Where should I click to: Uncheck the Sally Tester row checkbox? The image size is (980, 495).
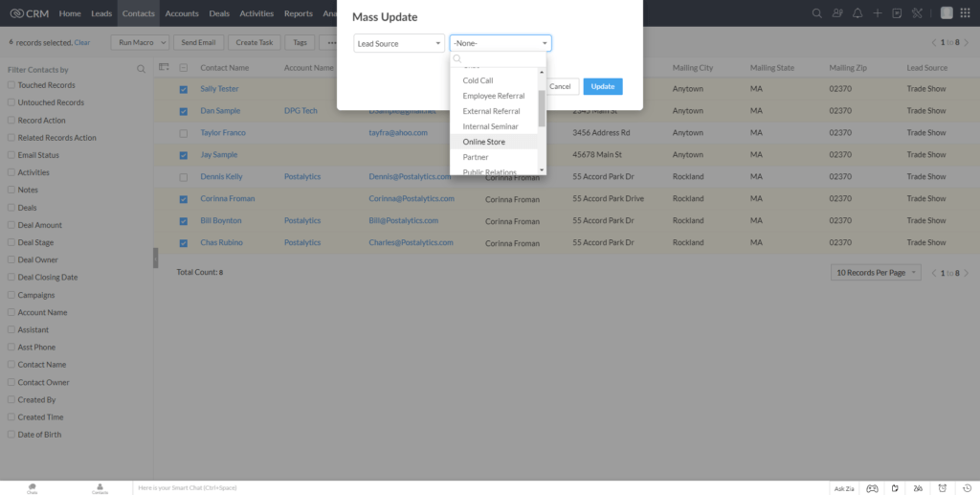[x=183, y=89]
